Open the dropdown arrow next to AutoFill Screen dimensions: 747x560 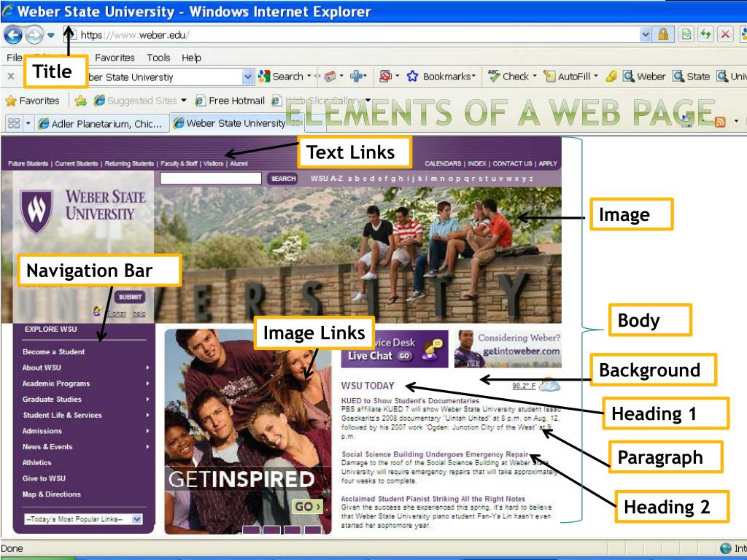tap(595, 76)
